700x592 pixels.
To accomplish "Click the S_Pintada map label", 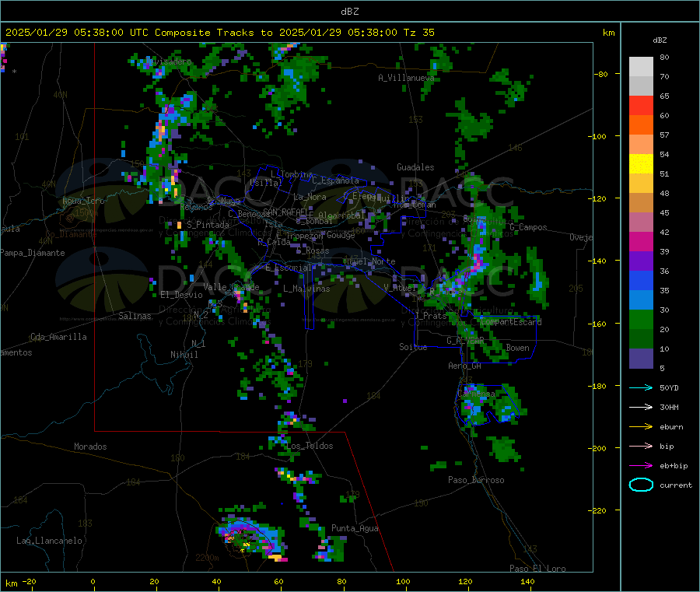I will (x=208, y=225).
